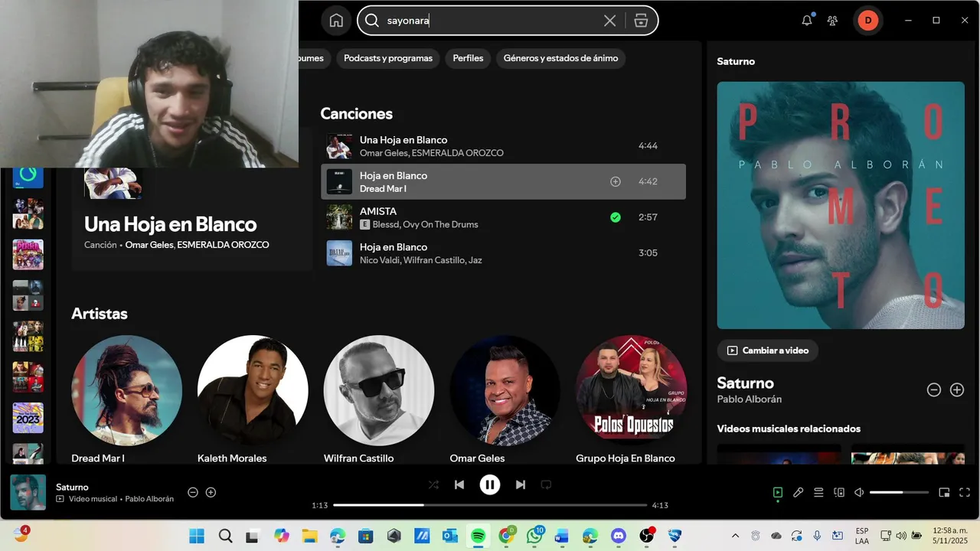980x551 pixels.
Task: Toggle Now Playing view icon
Action: [x=778, y=493]
